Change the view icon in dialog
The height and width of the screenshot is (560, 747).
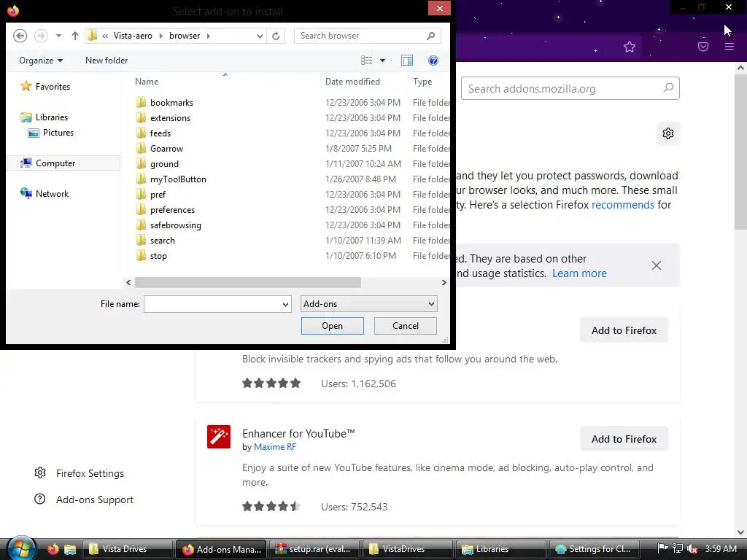click(366, 61)
